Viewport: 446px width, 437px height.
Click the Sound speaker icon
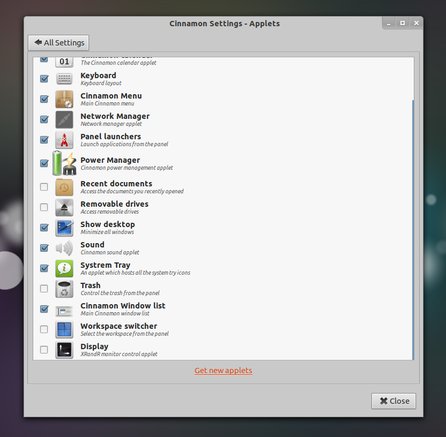tap(64, 248)
